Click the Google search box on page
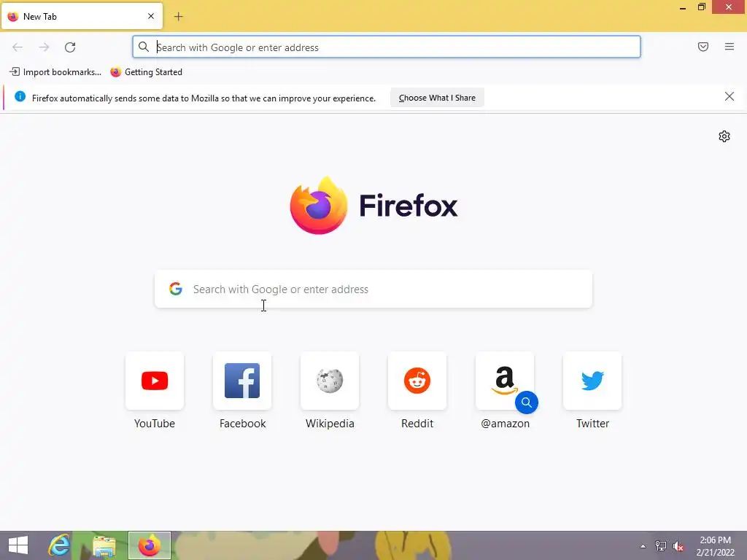Screen dimensions: 747x560 (373, 289)
